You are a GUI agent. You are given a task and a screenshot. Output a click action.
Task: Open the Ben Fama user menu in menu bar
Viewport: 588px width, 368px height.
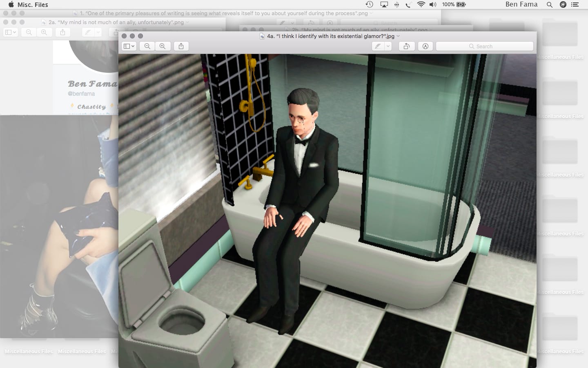click(521, 4)
